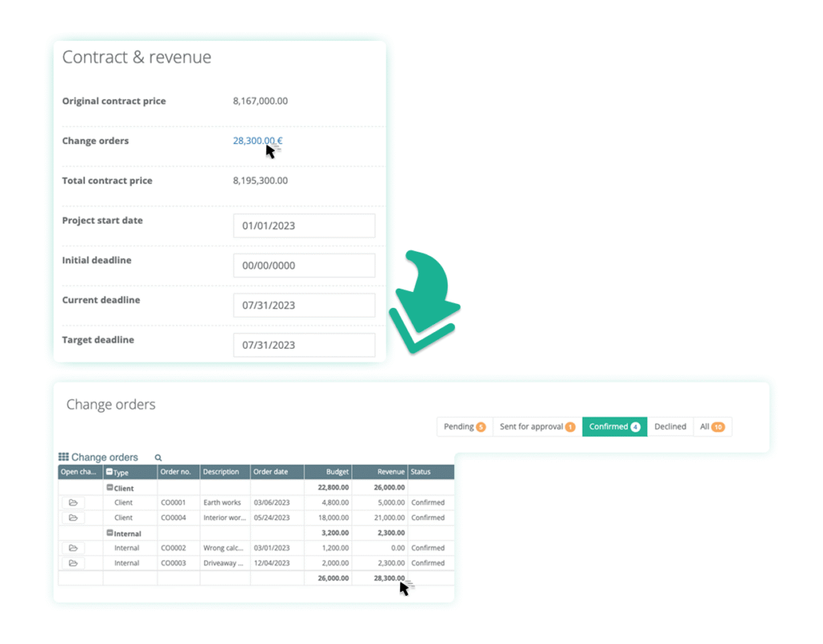Screen dimensions: 823x644
Task: Open the Wrong calculation change order CO0002
Action: click(73, 548)
